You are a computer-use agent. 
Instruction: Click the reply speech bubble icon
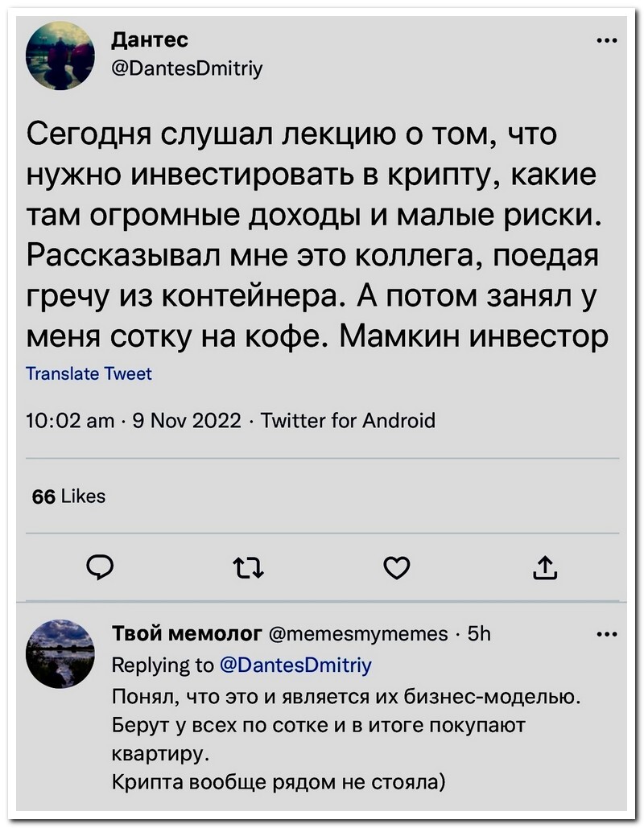(100, 568)
